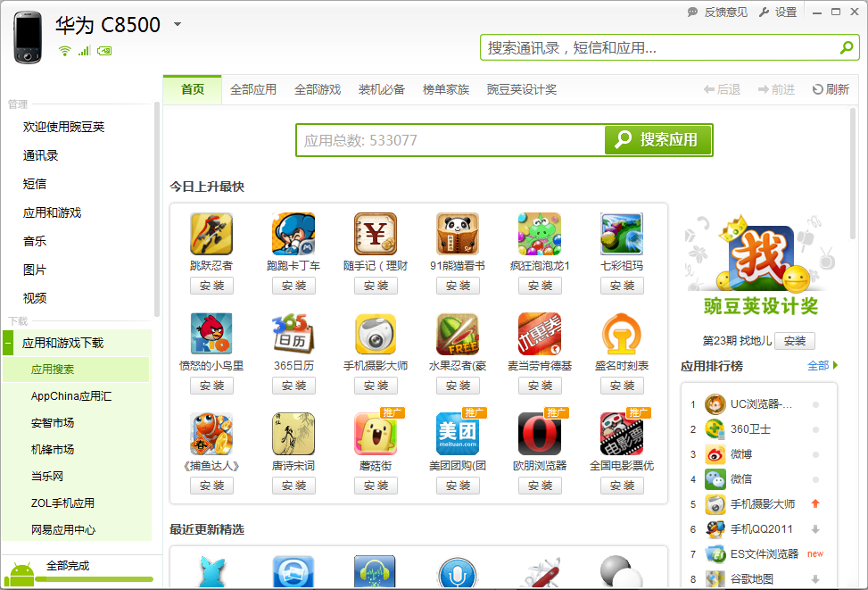
Task: Click the 刷新 refresh button
Action: [x=831, y=89]
